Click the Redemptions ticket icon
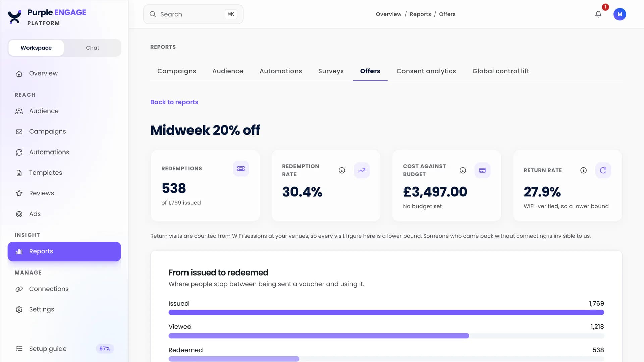Image resolution: width=644 pixels, height=362 pixels. [x=241, y=168]
